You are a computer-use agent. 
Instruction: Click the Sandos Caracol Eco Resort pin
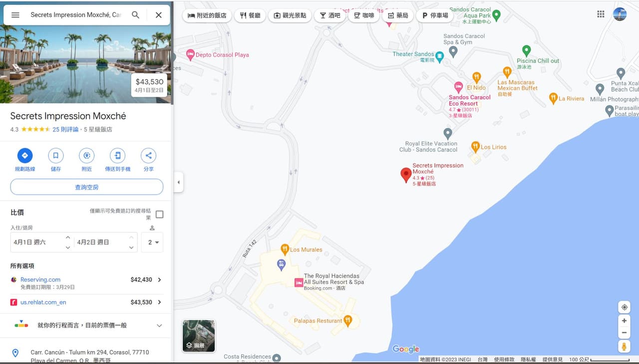point(458,87)
